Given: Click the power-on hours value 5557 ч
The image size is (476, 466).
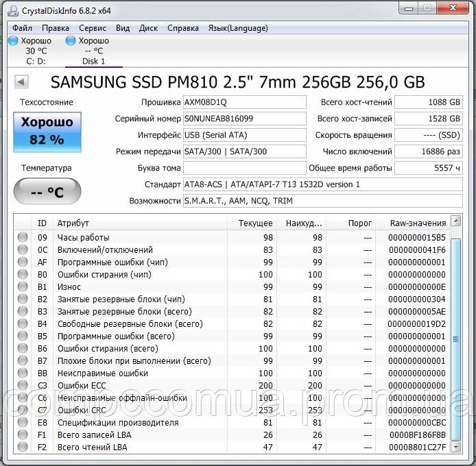Looking at the screenshot, I should pos(429,168).
